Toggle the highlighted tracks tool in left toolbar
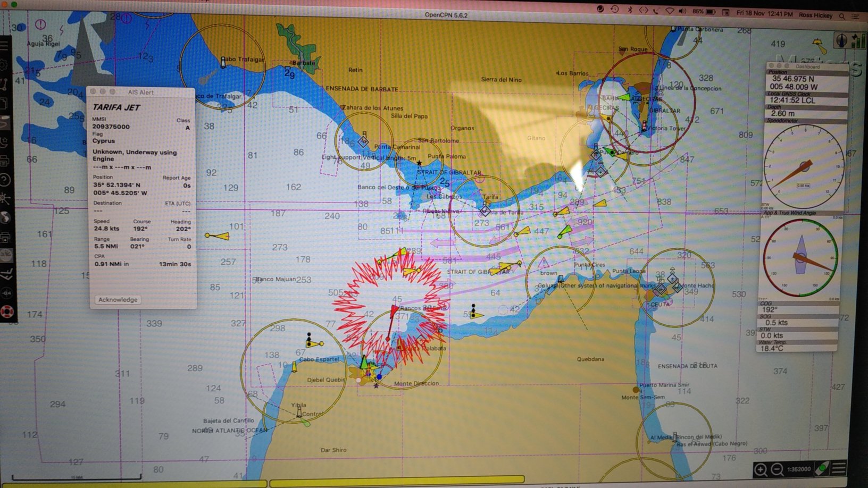The image size is (868, 488). coord(4,123)
